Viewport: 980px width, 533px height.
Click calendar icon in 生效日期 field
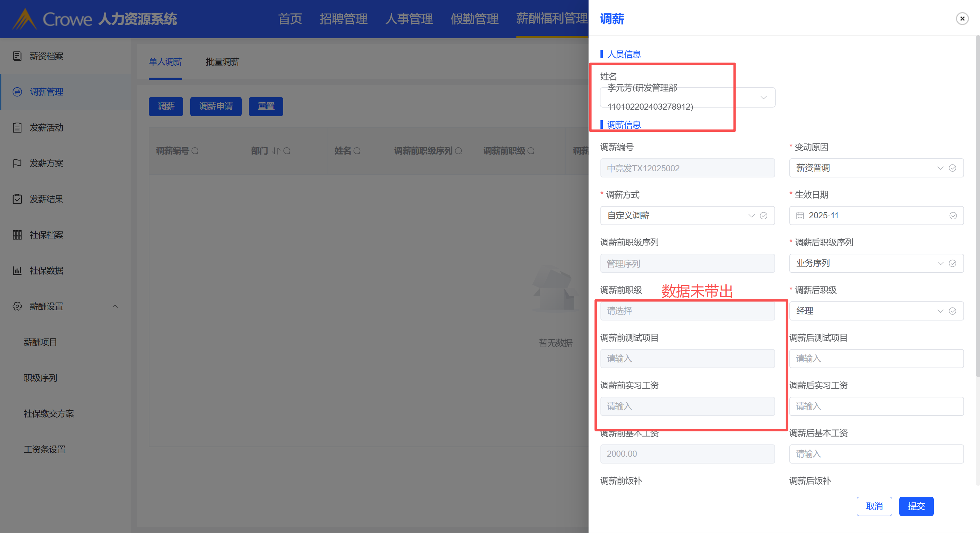[800, 216]
